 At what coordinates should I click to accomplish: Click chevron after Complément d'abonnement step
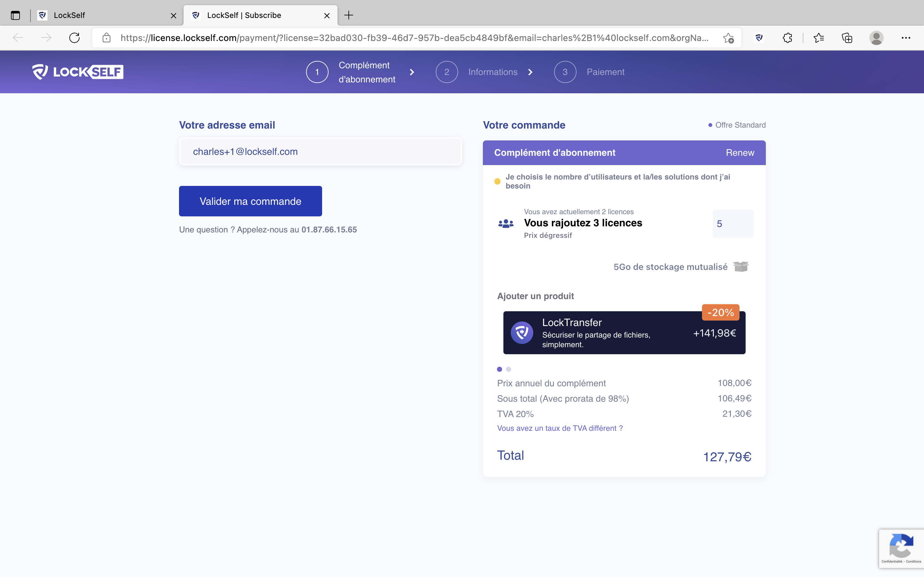(412, 72)
